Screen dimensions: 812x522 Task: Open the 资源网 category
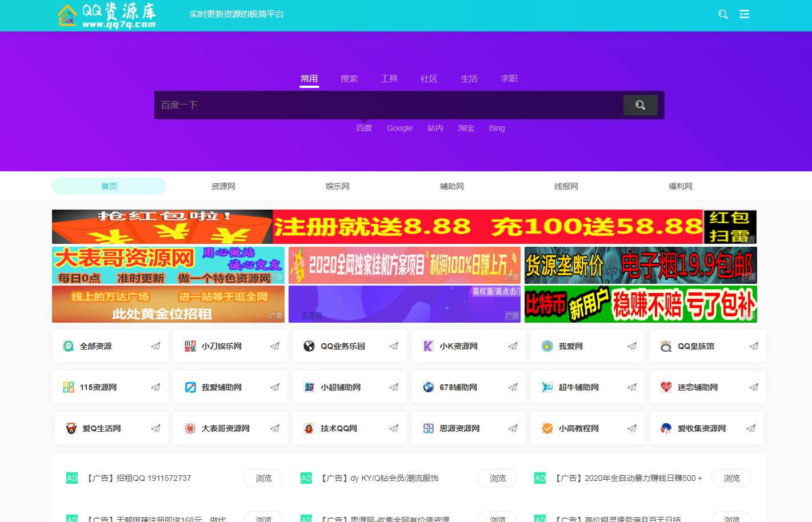pyautogui.click(x=223, y=186)
